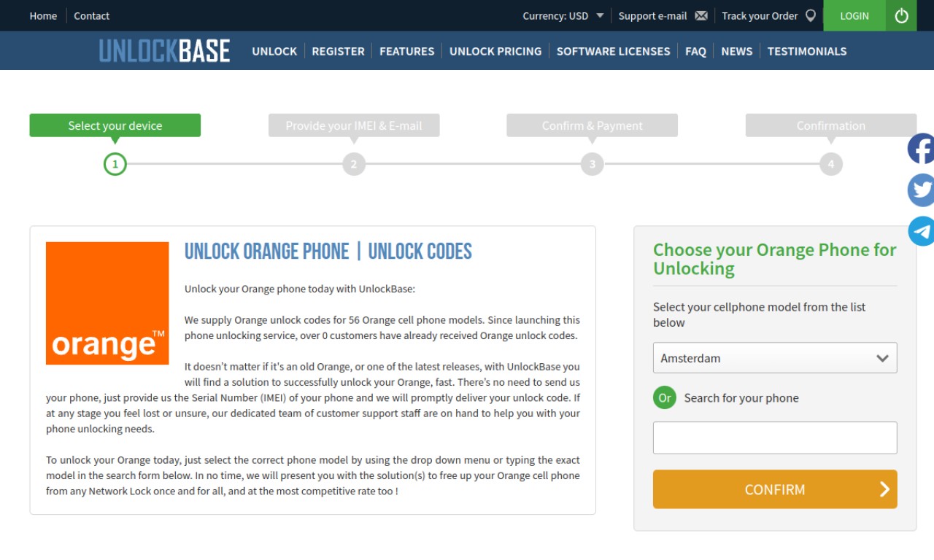Click the Track your Order link text
Screen dimensions: 934x560
(760, 15)
